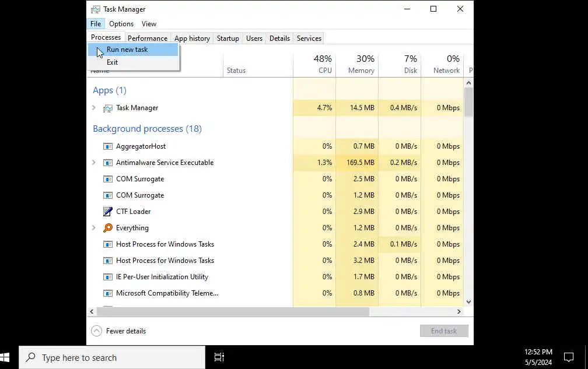Click the 0.4 MB/s disk value
The height and width of the screenshot is (369, 588).
(x=404, y=108)
